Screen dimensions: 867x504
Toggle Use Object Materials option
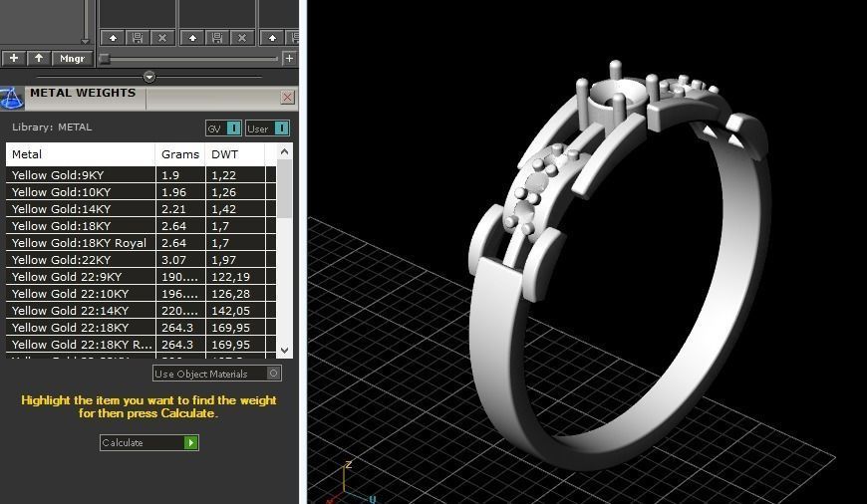[217, 374]
